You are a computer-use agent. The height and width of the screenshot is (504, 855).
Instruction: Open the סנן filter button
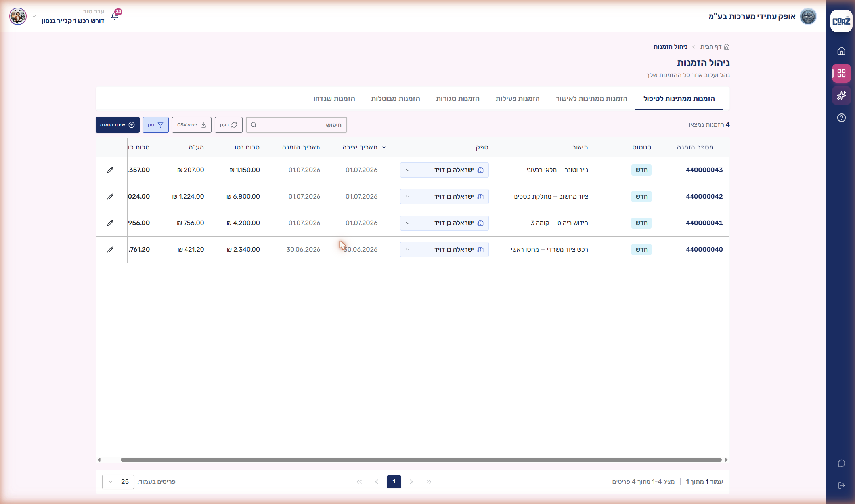(x=156, y=125)
